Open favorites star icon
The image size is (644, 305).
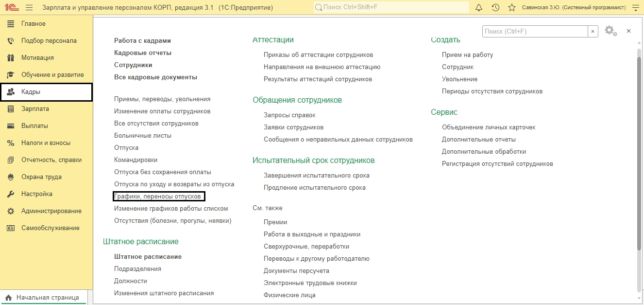(x=512, y=8)
